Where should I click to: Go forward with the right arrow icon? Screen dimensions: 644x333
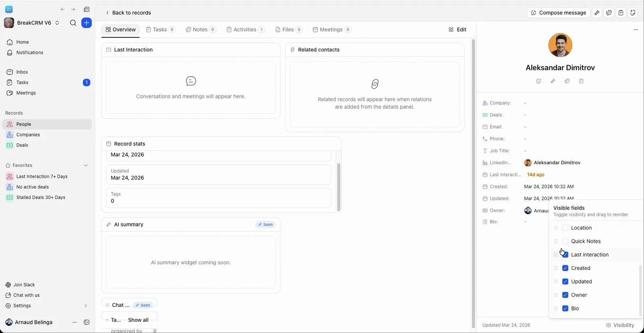tap(73, 9)
